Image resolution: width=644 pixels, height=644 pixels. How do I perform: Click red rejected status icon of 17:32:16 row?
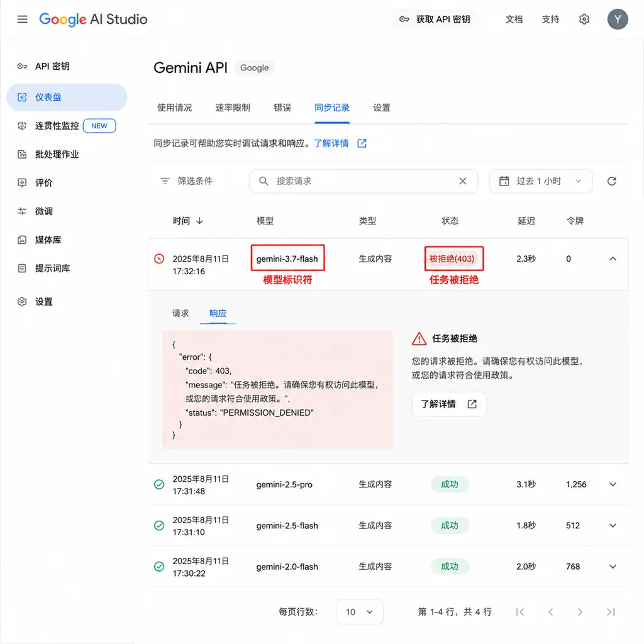pos(159,258)
